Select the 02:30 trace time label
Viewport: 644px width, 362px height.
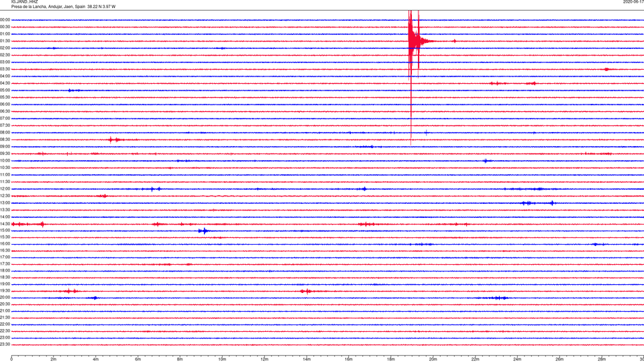5,55
